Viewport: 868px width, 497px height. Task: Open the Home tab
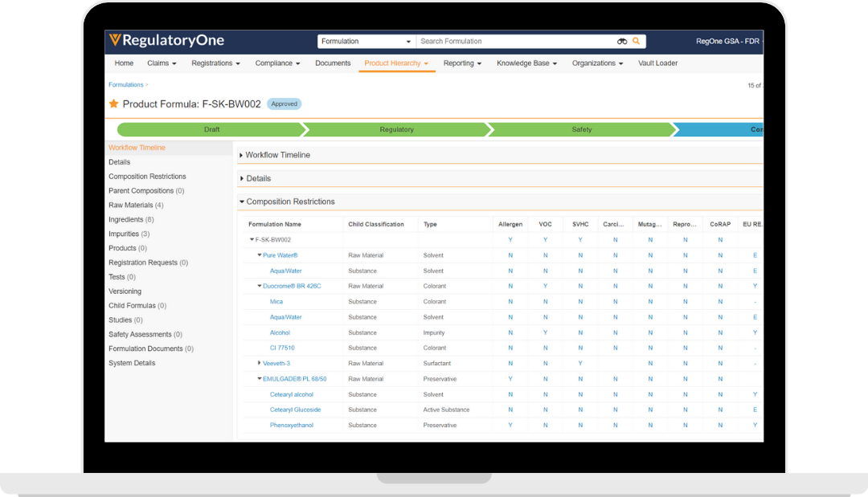tap(124, 63)
